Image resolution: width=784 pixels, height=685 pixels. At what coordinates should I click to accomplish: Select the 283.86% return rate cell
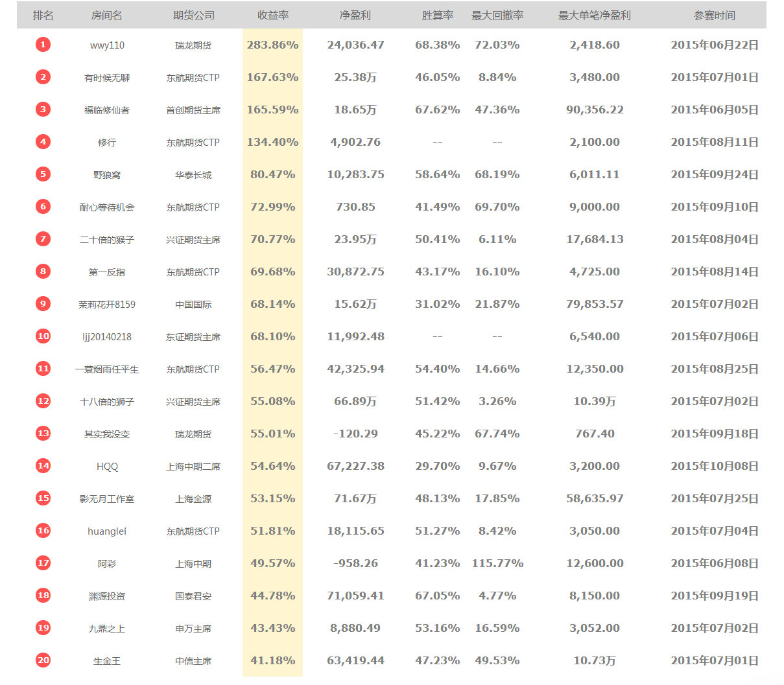[x=273, y=45]
